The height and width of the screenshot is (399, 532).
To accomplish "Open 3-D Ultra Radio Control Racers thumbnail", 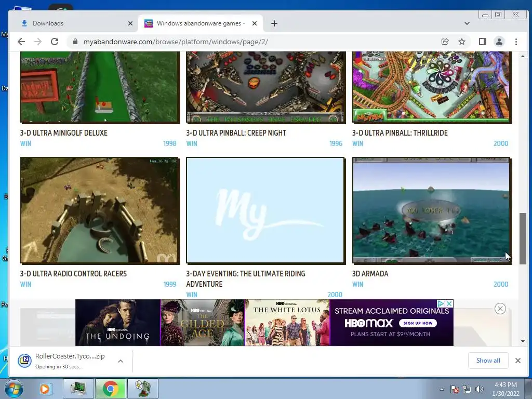I will [x=100, y=210].
